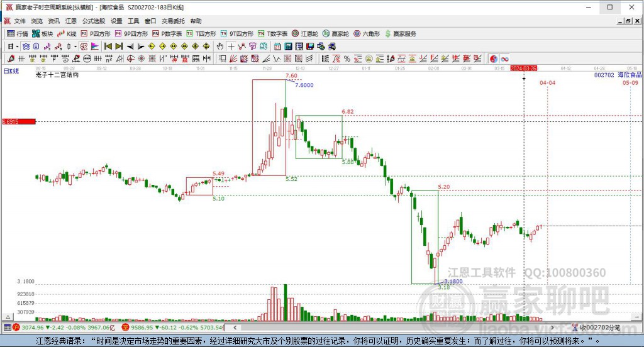The image size is (644, 347).
Task: Jump to last bar icon
Action: (119, 47)
